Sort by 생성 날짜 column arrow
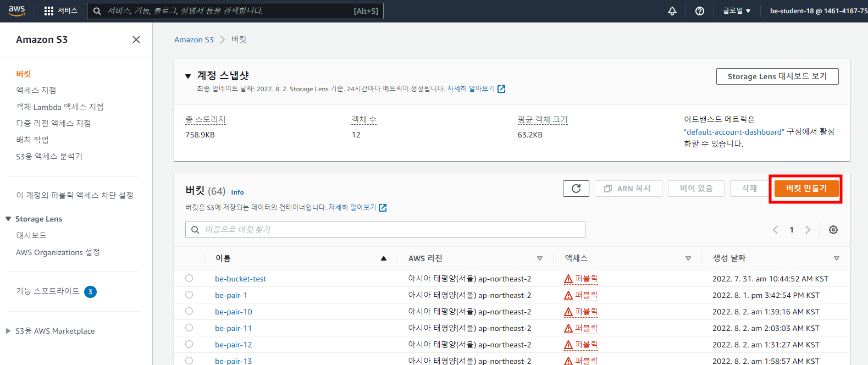868x365 pixels. coord(837,258)
